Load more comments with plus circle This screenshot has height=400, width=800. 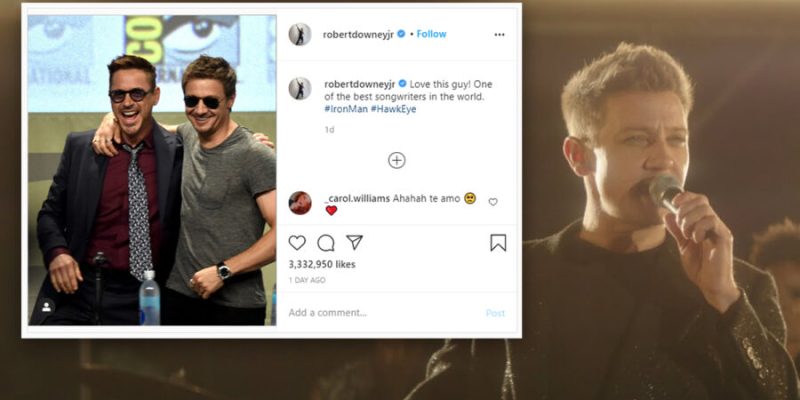[396, 160]
